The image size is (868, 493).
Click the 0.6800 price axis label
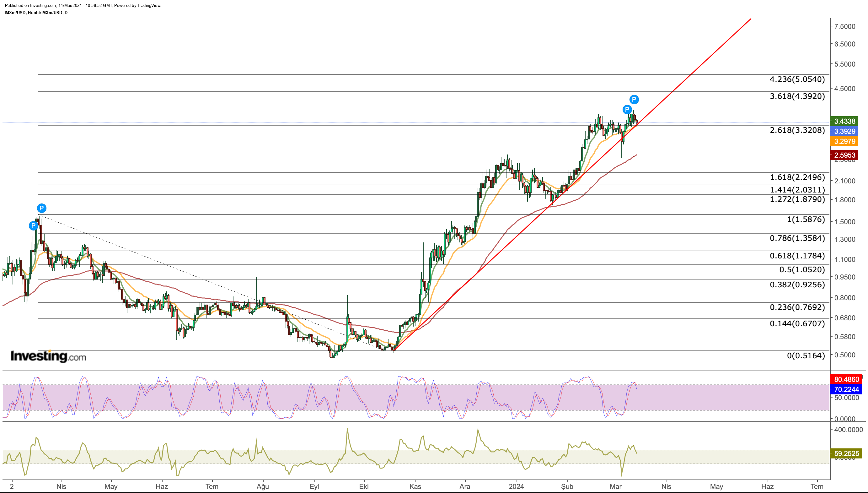pyautogui.click(x=845, y=318)
